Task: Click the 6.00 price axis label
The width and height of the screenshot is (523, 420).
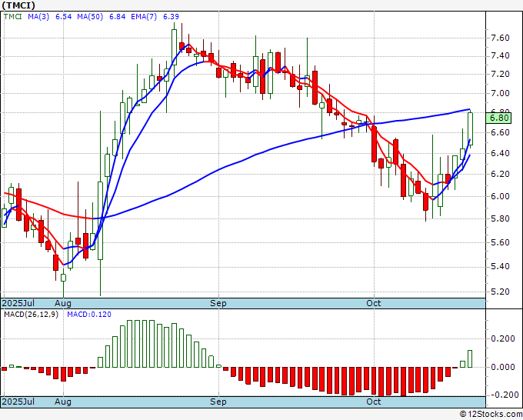Action: tap(501, 196)
